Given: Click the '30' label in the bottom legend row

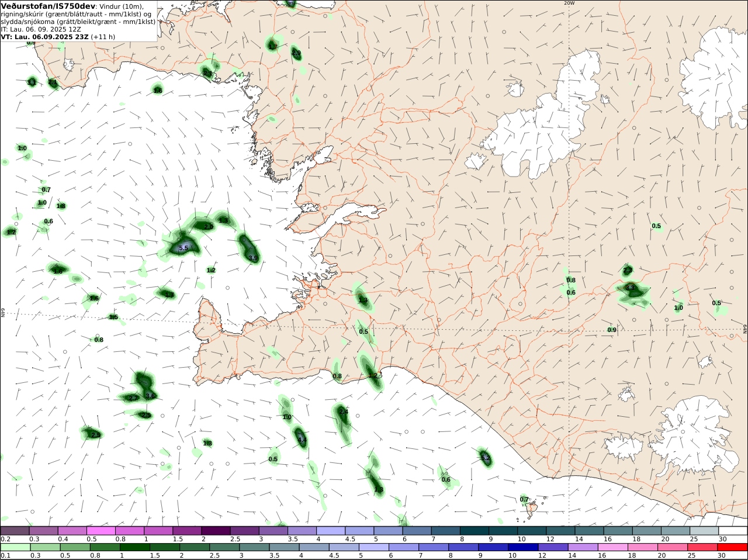Looking at the screenshot, I should [721, 555].
